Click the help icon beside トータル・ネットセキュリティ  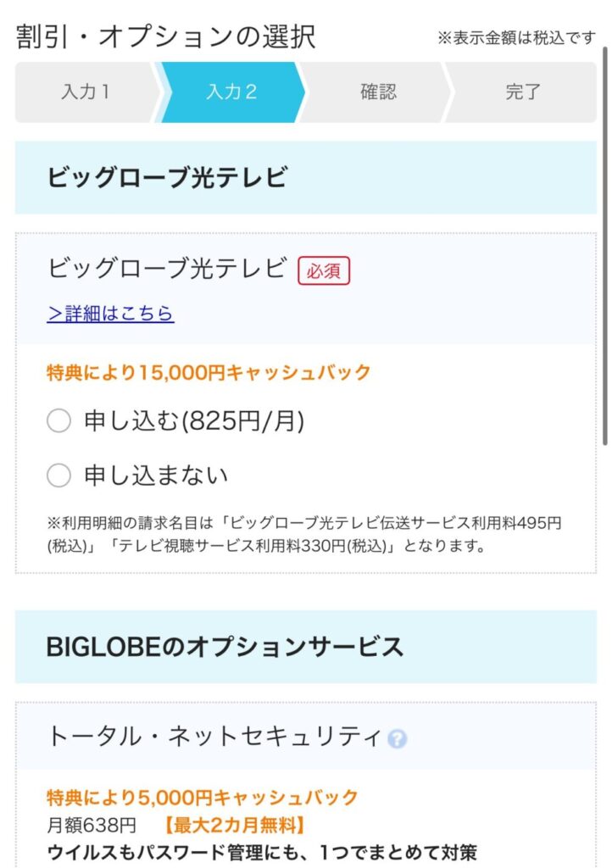pyautogui.click(x=397, y=738)
